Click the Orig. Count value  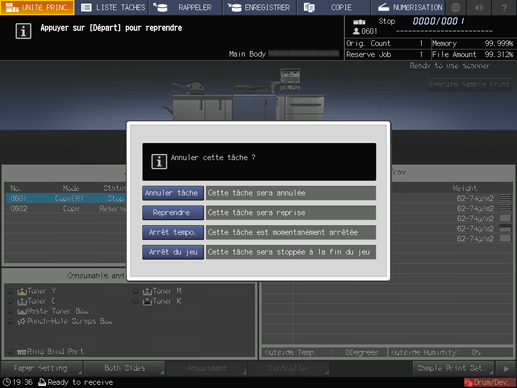[x=421, y=44]
